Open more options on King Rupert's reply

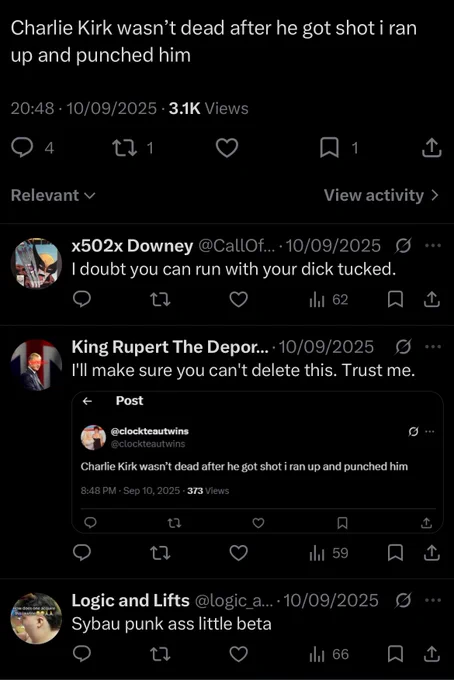pyautogui.click(x=432, y=347)
